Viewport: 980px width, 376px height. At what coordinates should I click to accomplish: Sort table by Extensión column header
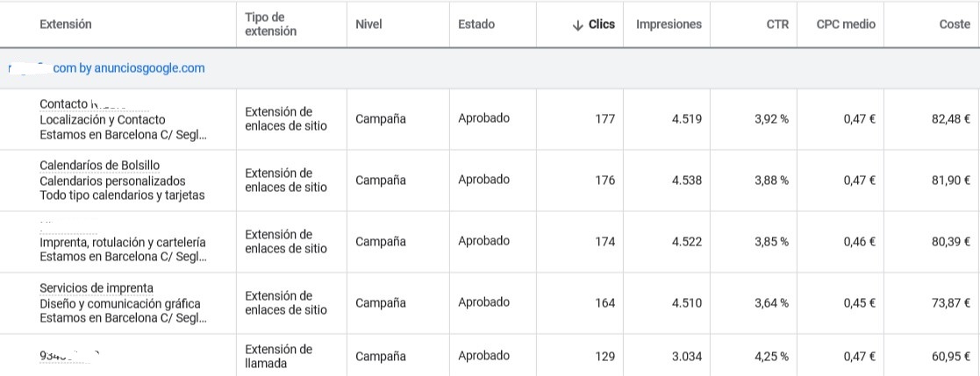coord(66,25)
